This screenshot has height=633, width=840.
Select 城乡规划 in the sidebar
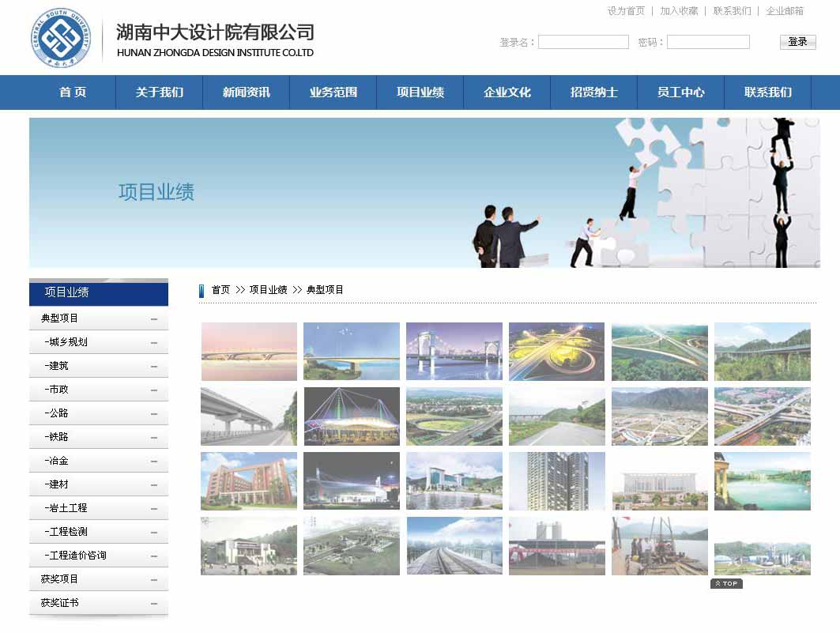tap(68, 342)
